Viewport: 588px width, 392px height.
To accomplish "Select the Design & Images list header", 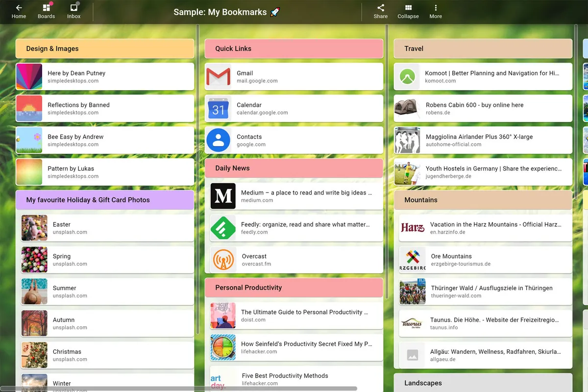I will click(x=105, y=49).
